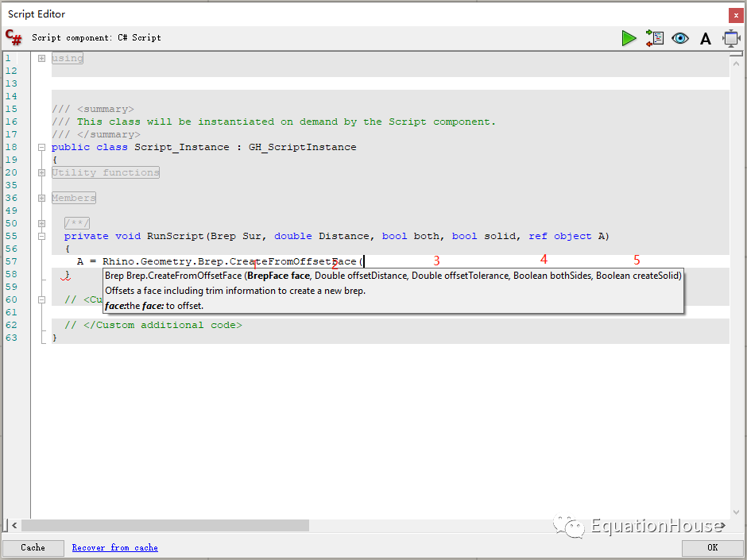Collapse the Script_Instance class block
Screen dimensions: 747x560
(41, 147)
